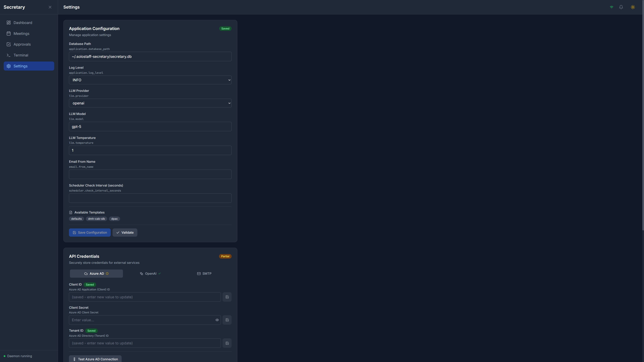Open the Terminal panel

21,55
